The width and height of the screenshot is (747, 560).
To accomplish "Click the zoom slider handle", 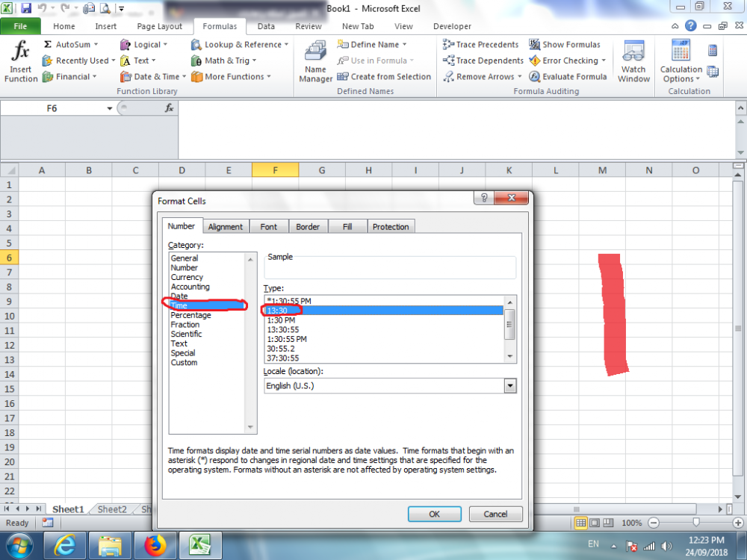I will click(696, 523).
